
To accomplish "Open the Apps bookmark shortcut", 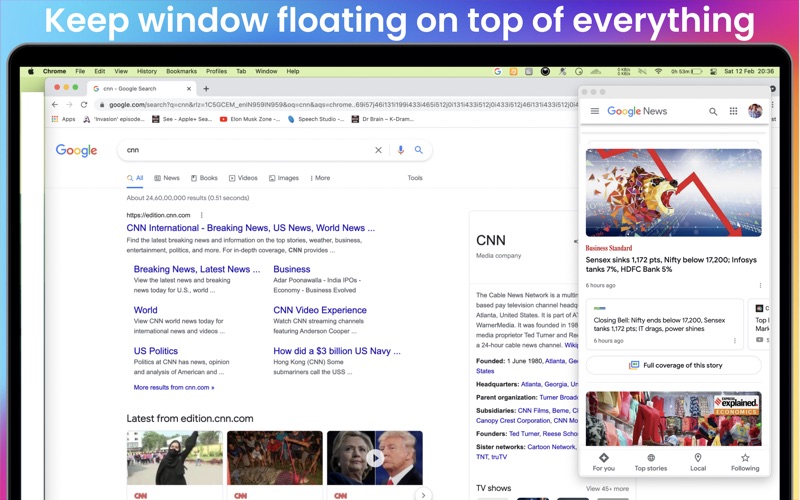I will point(63,119).
